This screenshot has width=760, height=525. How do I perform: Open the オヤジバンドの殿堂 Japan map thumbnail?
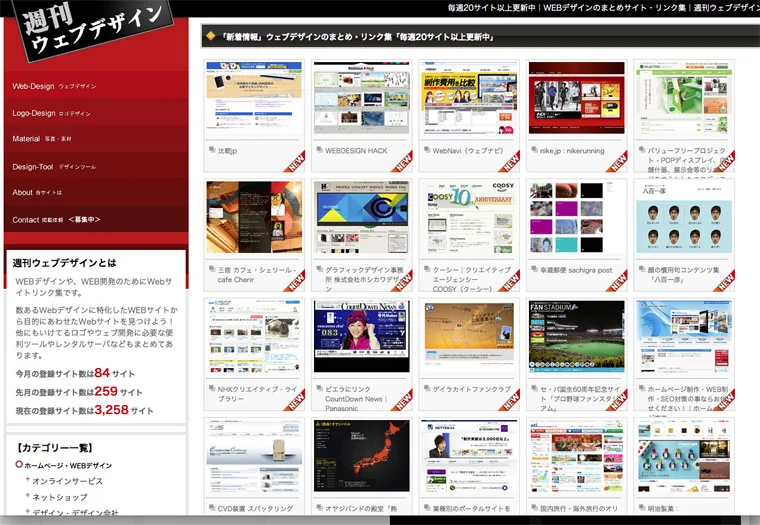point(362,456)
